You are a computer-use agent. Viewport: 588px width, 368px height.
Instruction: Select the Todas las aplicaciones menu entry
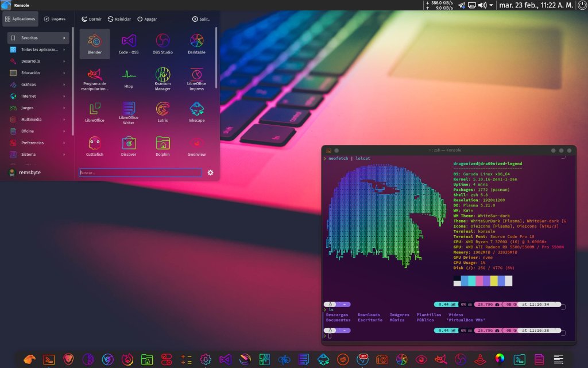[x=37, y=49]
